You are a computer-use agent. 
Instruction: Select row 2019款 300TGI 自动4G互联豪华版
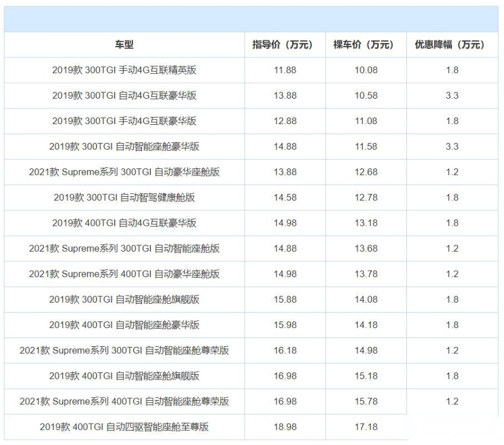[x=251, y=95]
